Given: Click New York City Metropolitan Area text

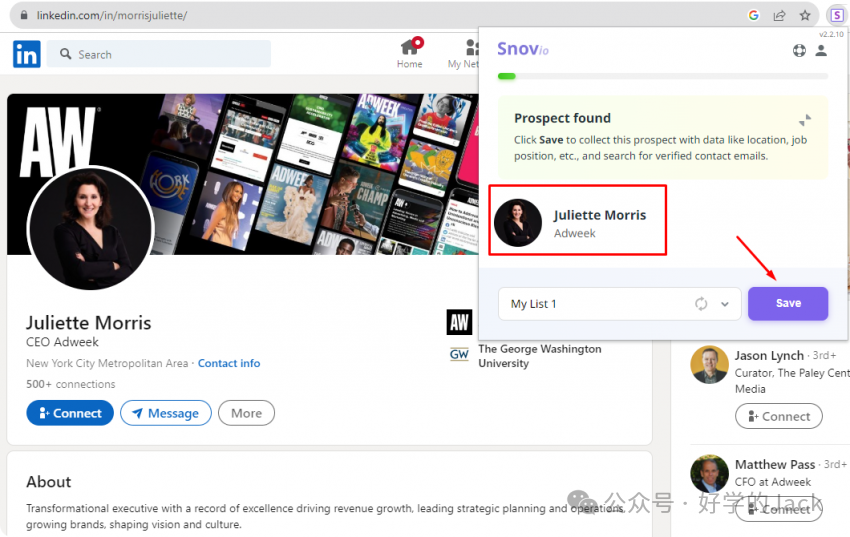Looking at the screenshot, I should [x=107, y=363].
